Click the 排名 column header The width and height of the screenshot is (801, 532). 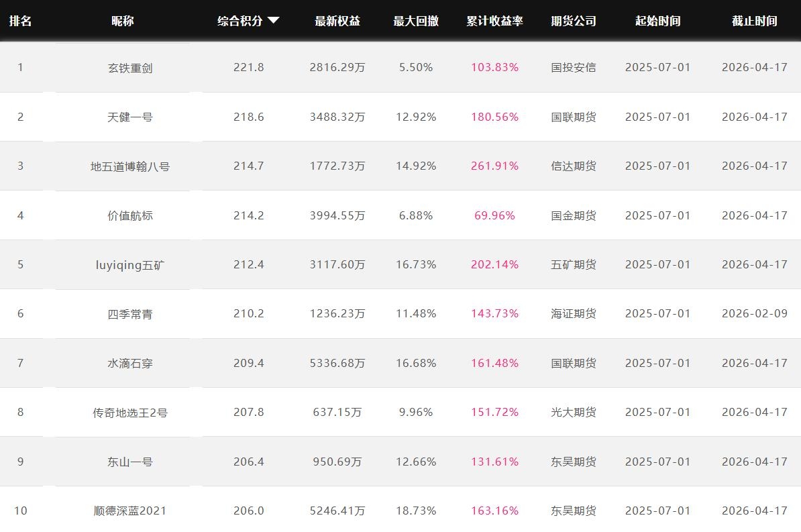click(x=20, y=21)
